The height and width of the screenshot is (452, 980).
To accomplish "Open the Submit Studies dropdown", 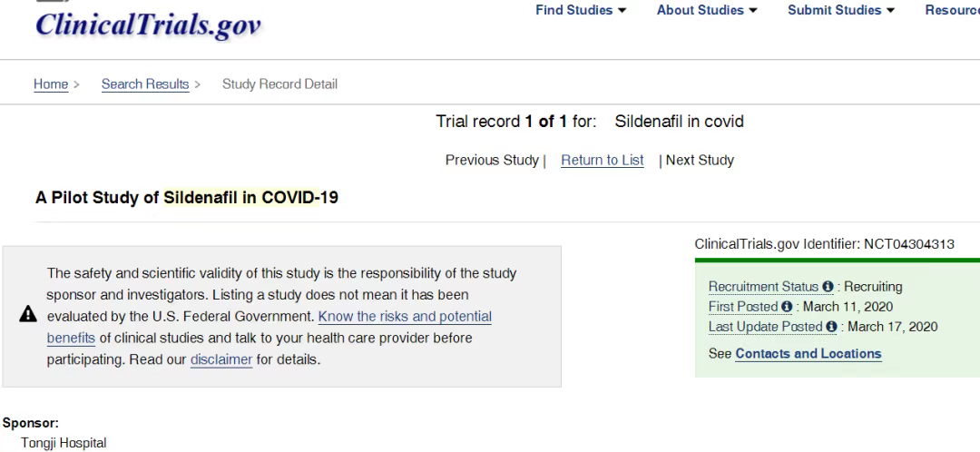I will coord(840,10).
